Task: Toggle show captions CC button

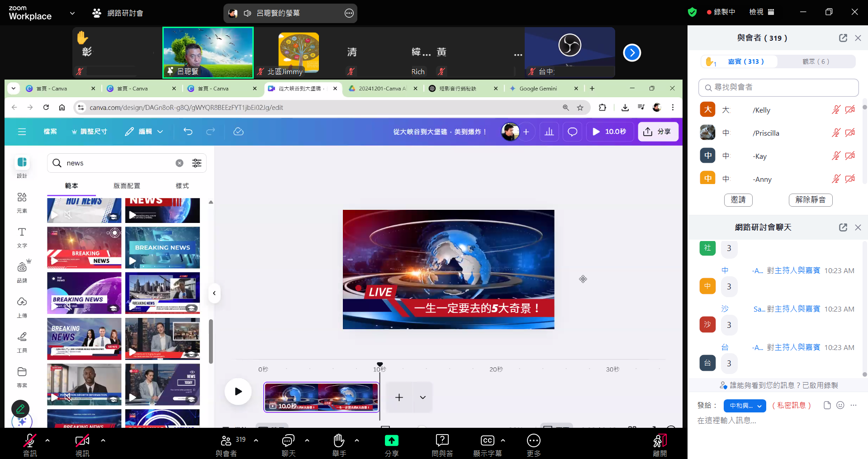Action: point(488,445)
